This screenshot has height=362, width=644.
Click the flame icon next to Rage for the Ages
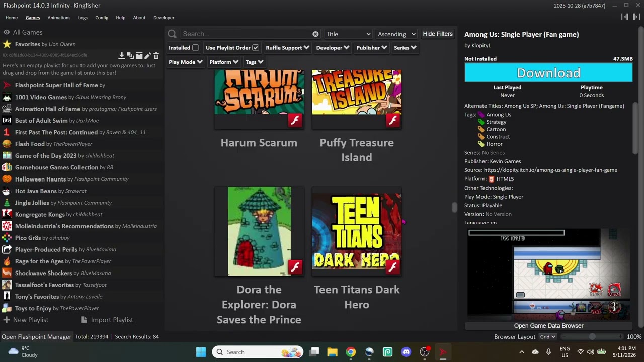[7, 261]
